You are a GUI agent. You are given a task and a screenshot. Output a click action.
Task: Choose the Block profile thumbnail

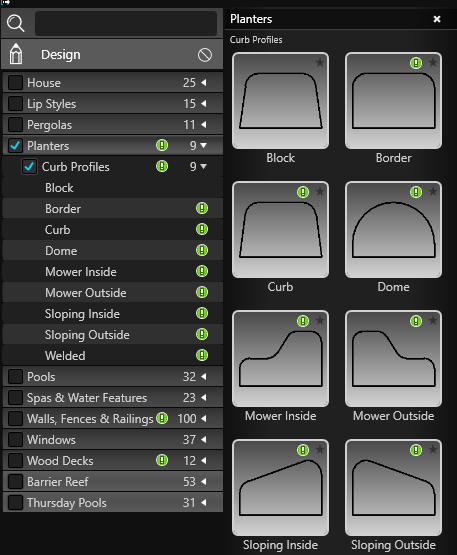(280, 101)
